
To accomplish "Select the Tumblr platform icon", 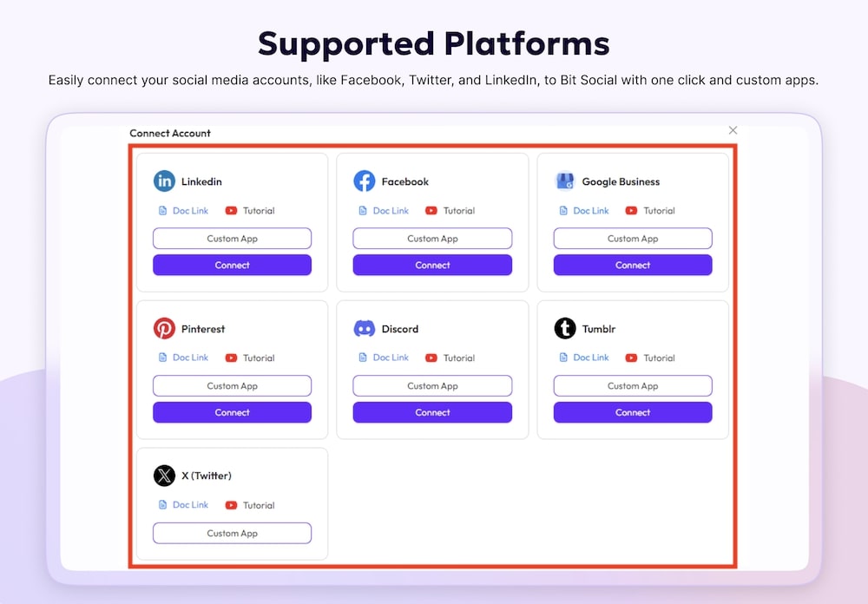I will [x=565, y=329].
